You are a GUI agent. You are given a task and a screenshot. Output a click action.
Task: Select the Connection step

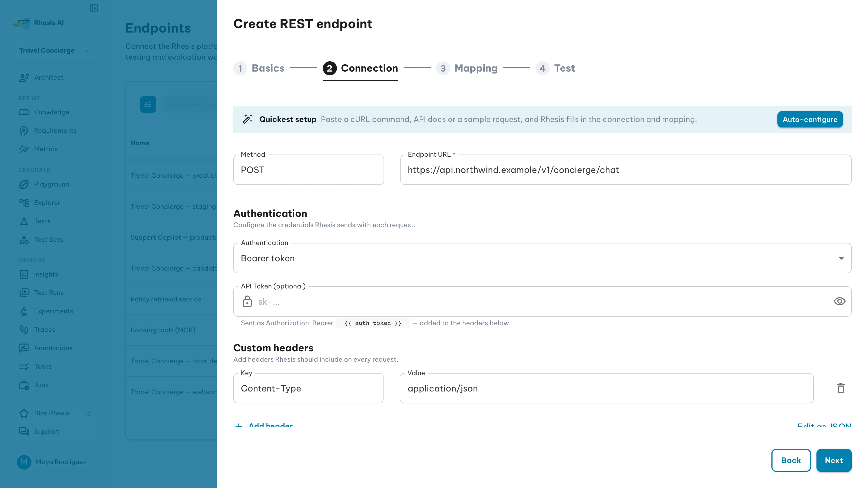click(360, 68)
